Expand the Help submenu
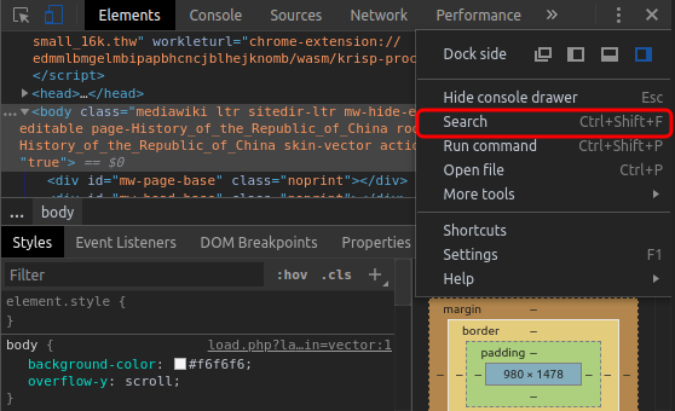675x411 pixels. pos(544,279)
